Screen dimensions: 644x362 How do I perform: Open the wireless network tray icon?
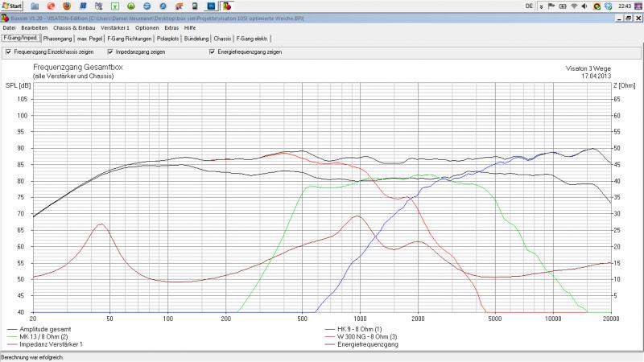click(574, 6)
